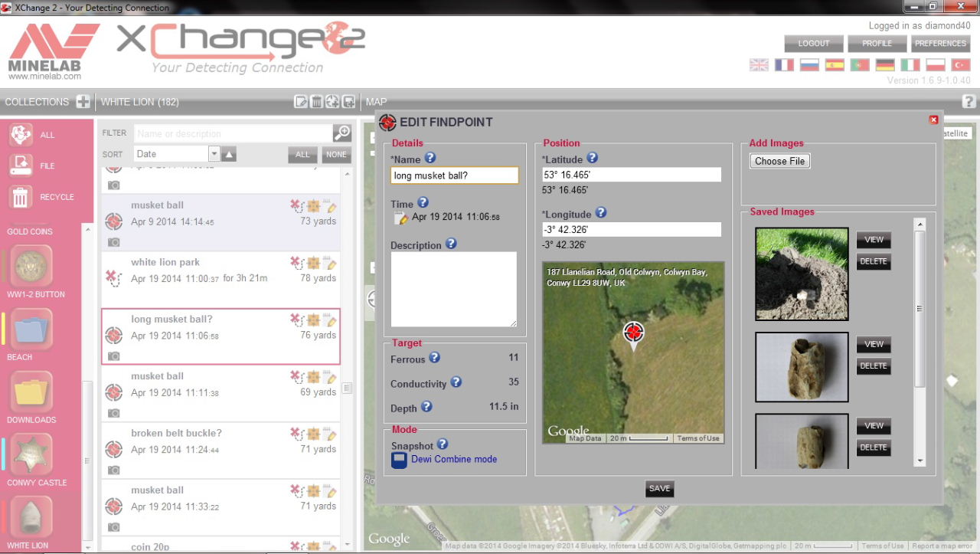980x554 pixels.
Task: Open the help question mark at far right
Action: point(969,101)
